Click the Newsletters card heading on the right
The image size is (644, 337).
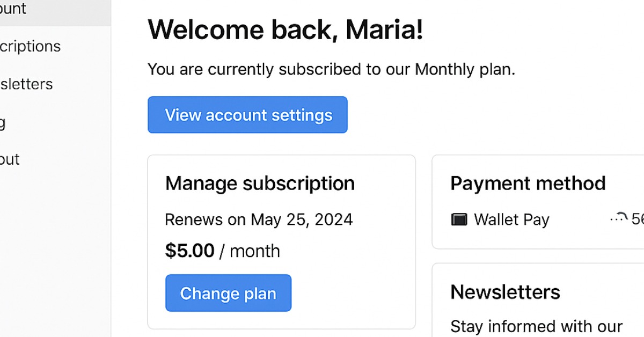pos(505,292)
